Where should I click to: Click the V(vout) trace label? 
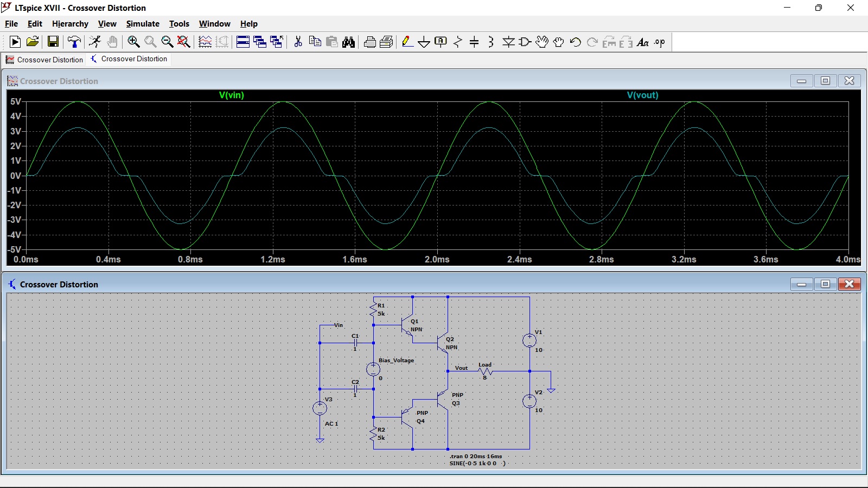point(643,95)
